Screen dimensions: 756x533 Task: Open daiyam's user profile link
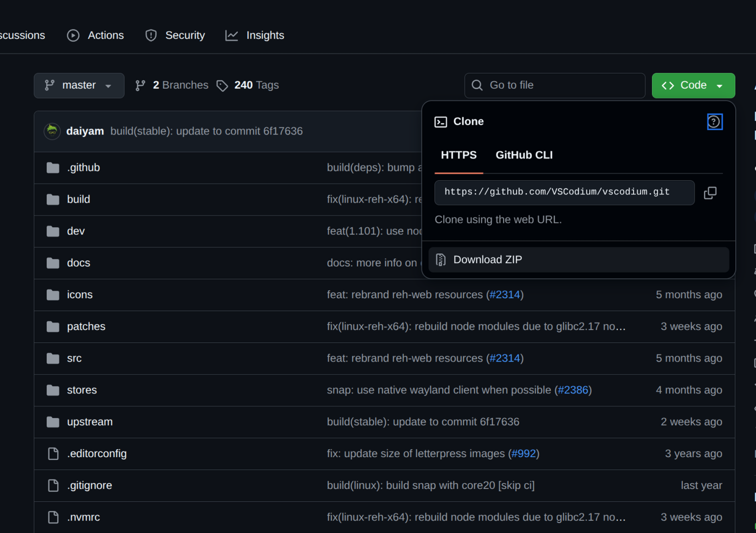(85, 131)
